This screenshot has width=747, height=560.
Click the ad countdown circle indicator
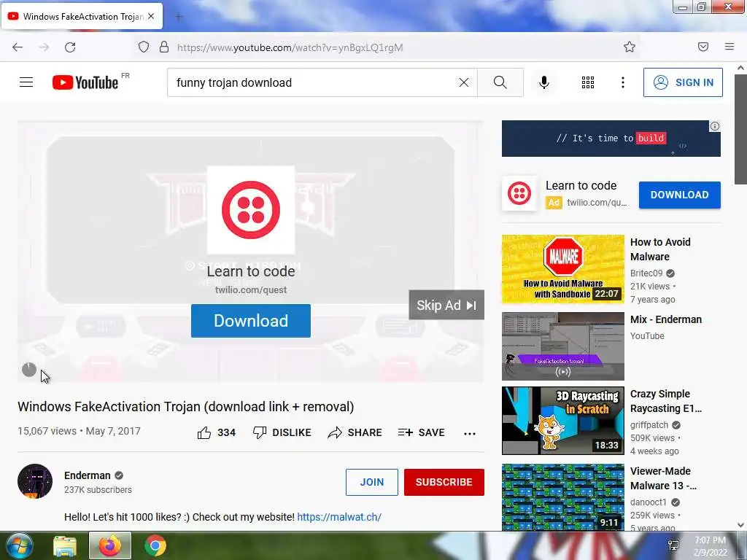pyautogui.click(x=29, y=370)
